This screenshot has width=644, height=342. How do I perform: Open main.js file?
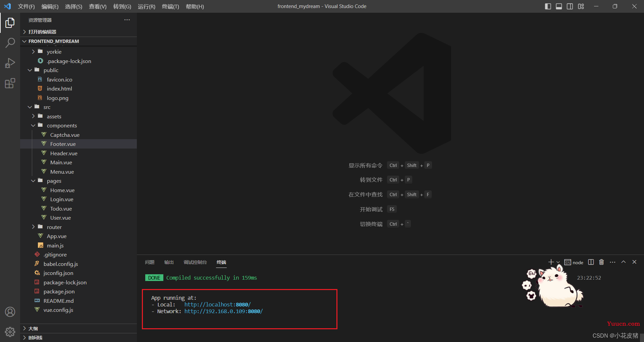coord(78,245)
